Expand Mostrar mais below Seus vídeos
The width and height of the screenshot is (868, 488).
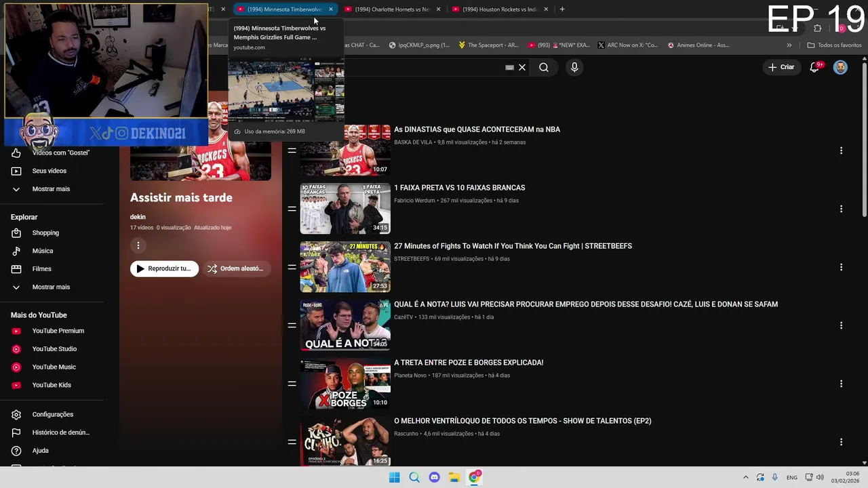click(52, 189)
